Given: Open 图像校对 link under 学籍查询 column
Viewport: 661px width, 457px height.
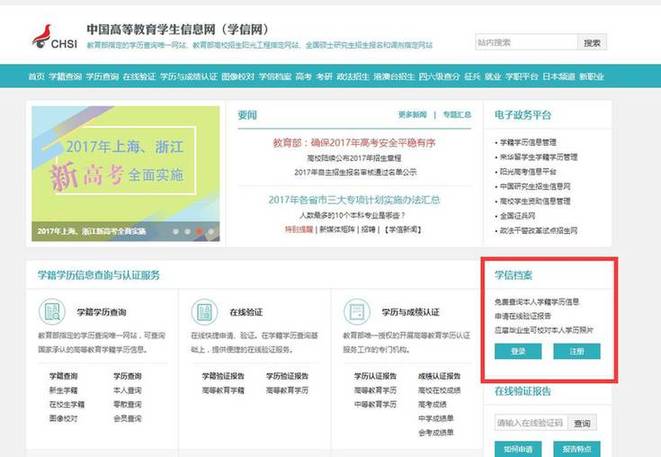Looking at the screenshot, I should (63, 419).
